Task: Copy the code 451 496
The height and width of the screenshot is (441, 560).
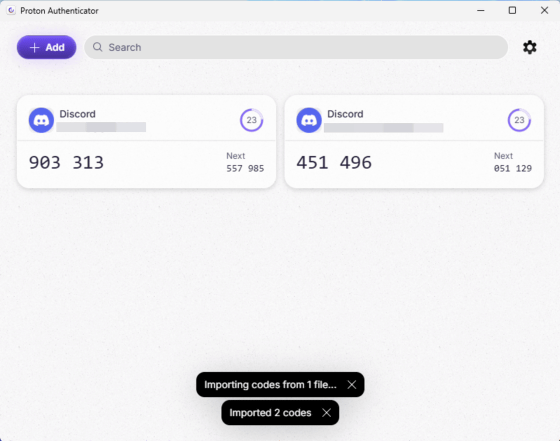Action: [334, 163]
